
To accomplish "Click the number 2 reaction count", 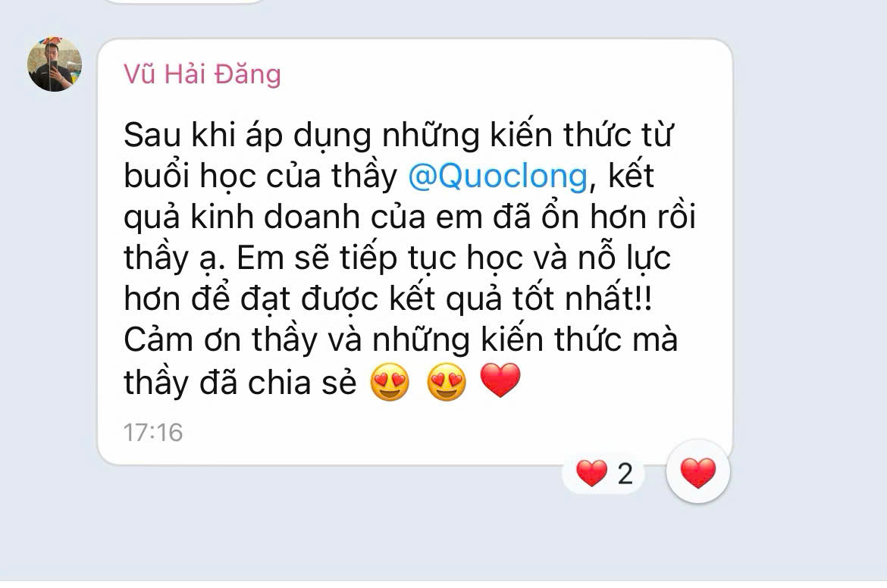I will tap(625, 474).
